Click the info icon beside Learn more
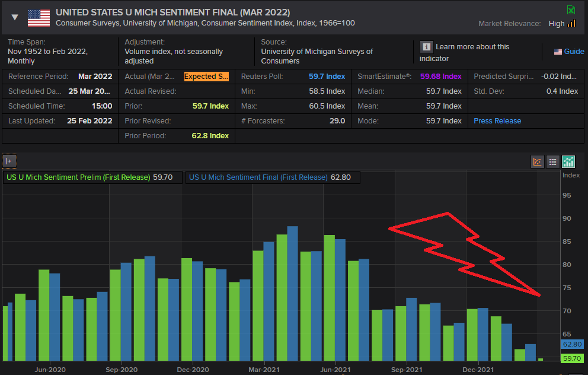The height and width of the screenshot is (375, 588). point(426,47)
